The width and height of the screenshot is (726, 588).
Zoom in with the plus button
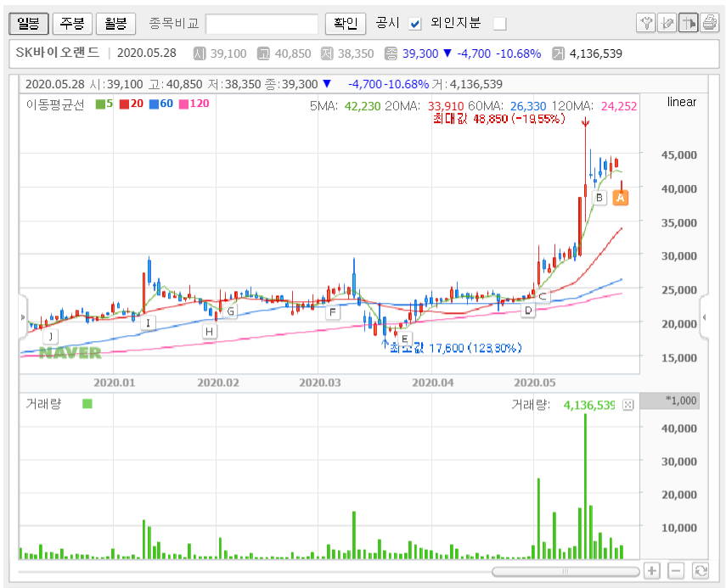coord(652,570)
